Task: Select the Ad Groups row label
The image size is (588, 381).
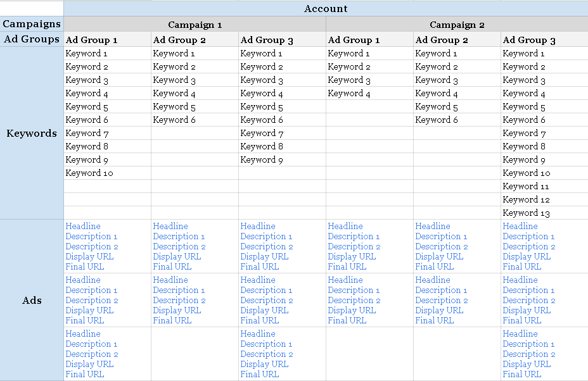Action: [x=32, y=39]
